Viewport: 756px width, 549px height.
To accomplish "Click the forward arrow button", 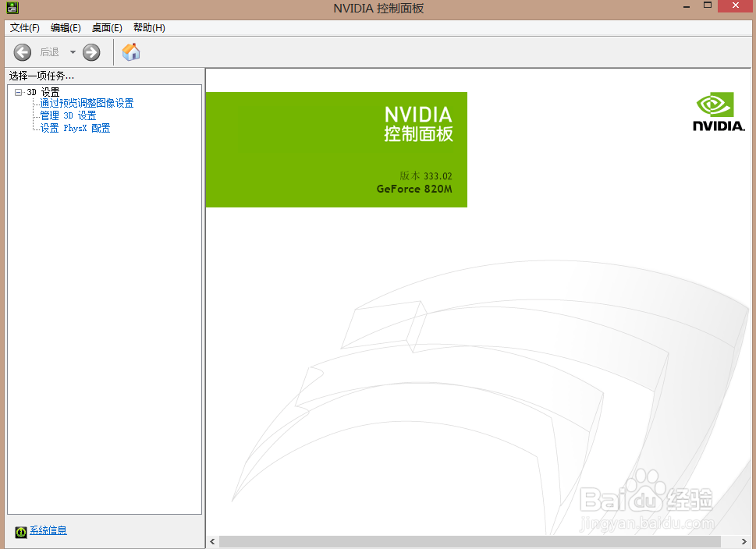I will (x=91, y=52).
